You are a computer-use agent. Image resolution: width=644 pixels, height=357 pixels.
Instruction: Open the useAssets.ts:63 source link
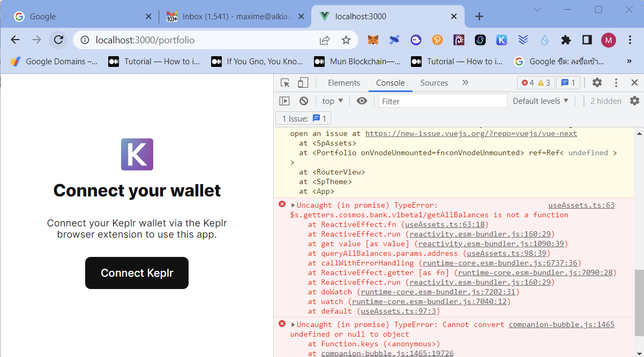point(581,205)
